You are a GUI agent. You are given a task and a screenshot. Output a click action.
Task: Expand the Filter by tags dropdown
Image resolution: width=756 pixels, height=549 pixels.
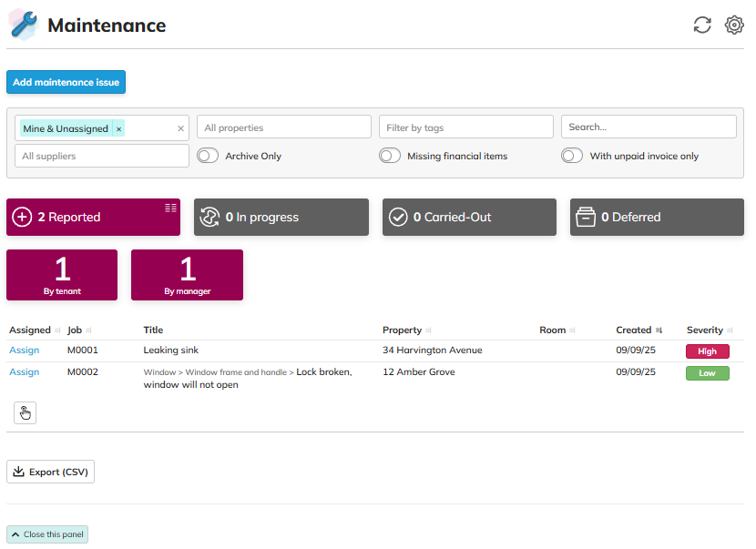pos(465,127)
